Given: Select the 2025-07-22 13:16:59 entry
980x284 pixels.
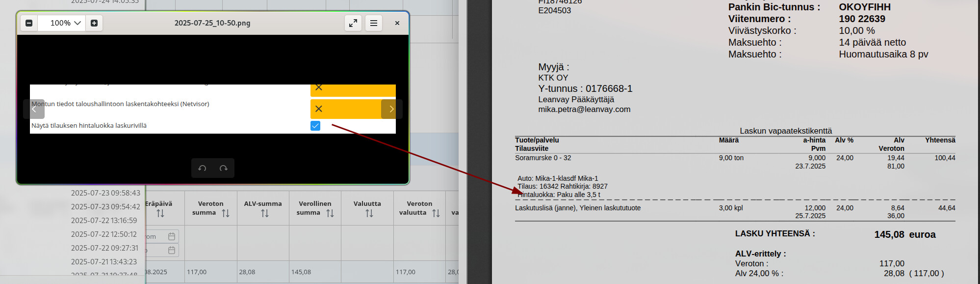Looking at the screenshot, I should click(104, 221).
